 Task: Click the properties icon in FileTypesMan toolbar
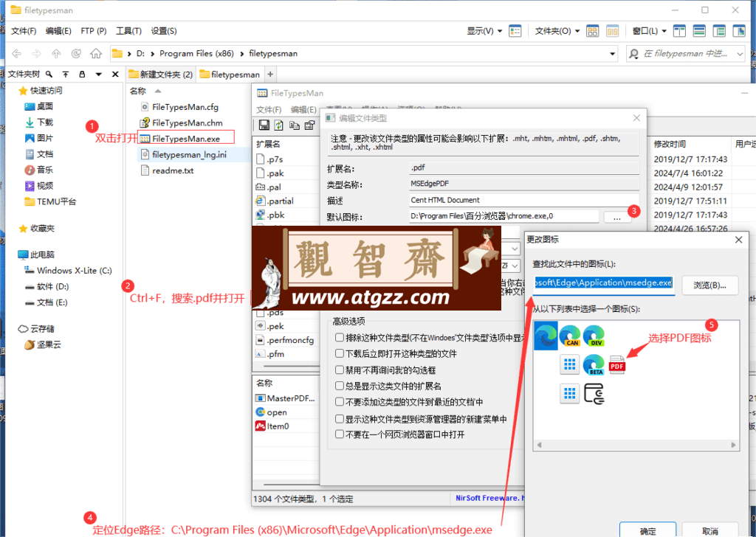(309, 125)
